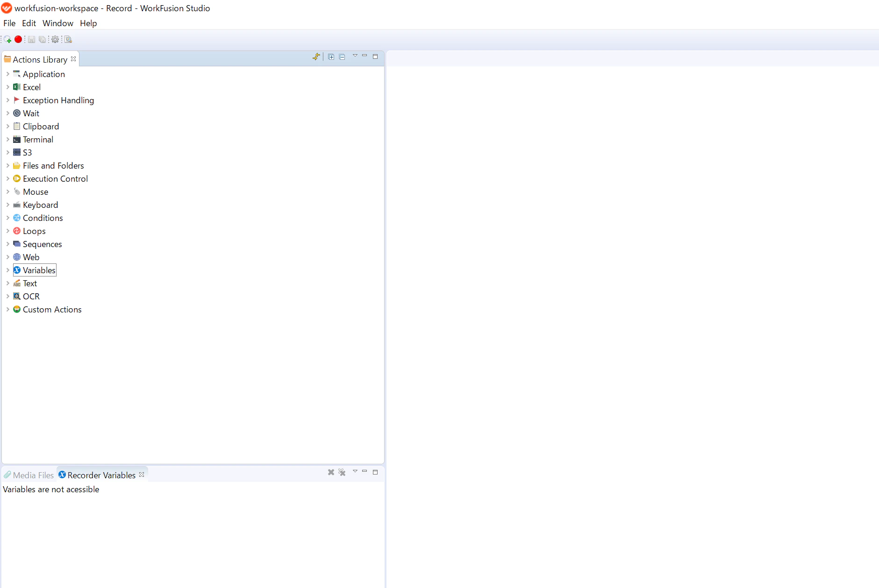This screenshot has width=879, height=588.
Task: Remove all variables with double X icon
Action: [342, 473]
